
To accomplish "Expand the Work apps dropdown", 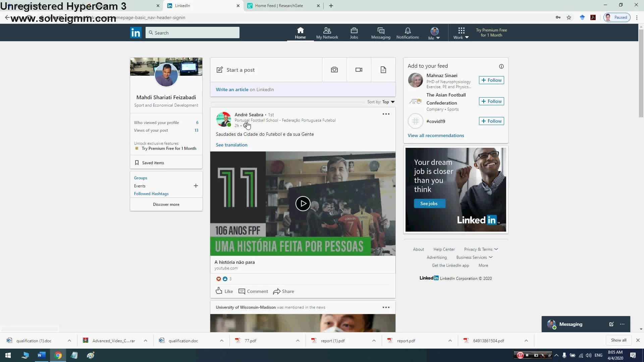I will (x=461, y=34).
